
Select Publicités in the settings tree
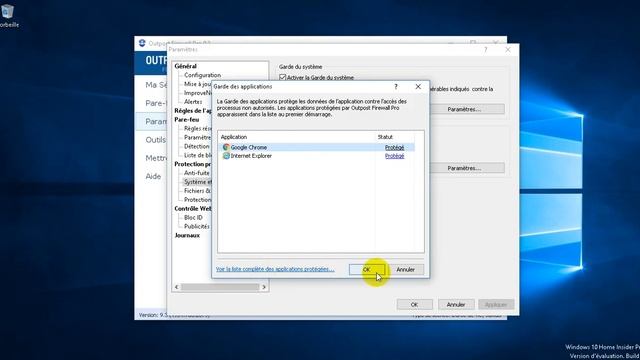197,227
